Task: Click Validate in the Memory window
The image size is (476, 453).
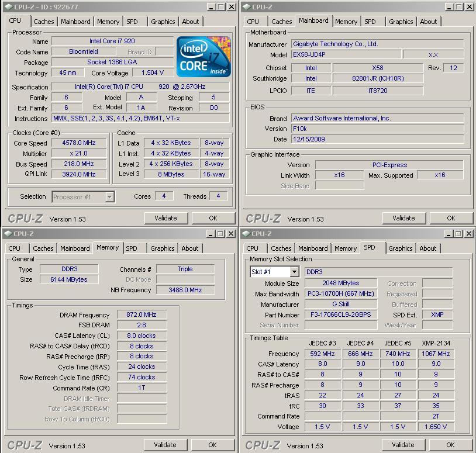Action: [165, 445]
